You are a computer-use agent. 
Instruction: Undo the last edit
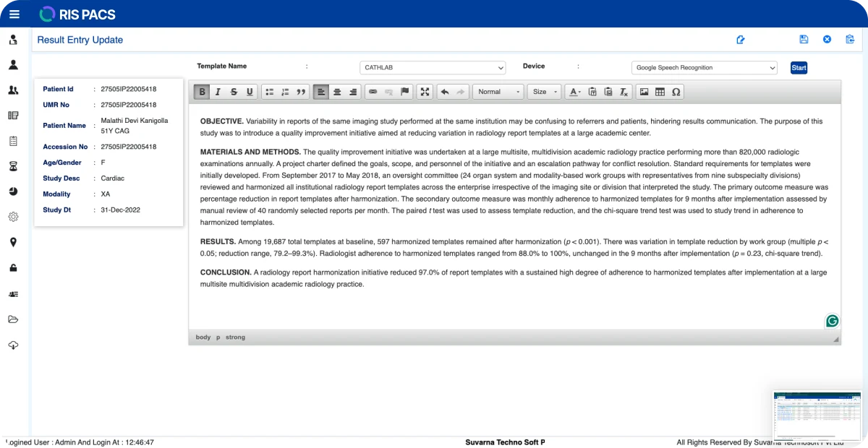click(445, 92)
